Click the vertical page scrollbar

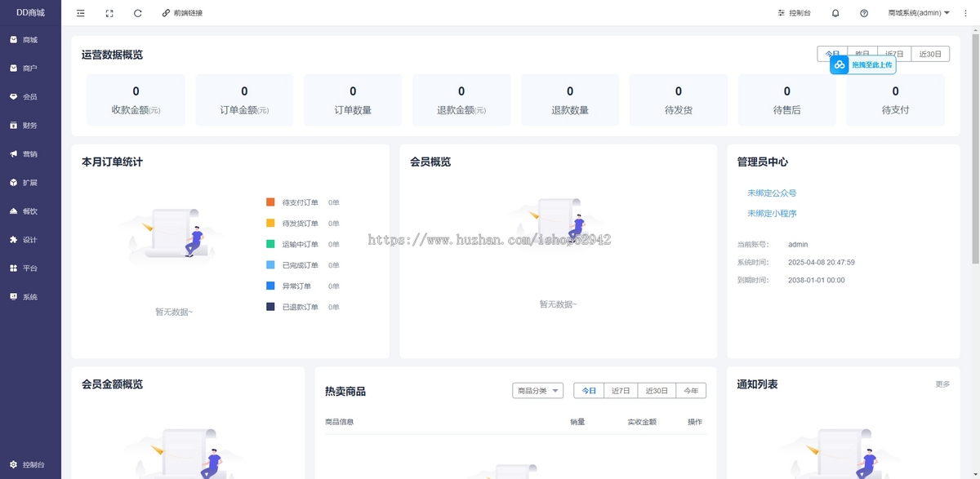[x=975, y=147]
